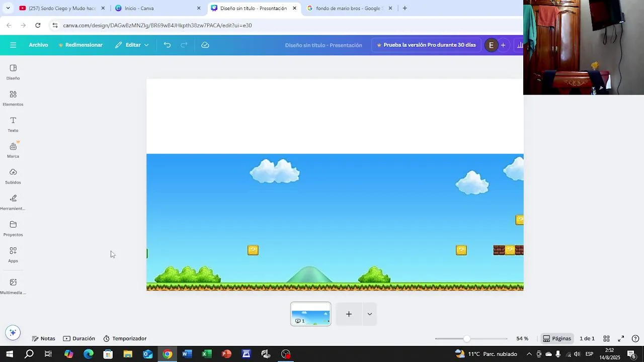The width and height of the screenshot is (644, 362).
Task: Add a collaborator with the plus icon
Action: (503, 45)
